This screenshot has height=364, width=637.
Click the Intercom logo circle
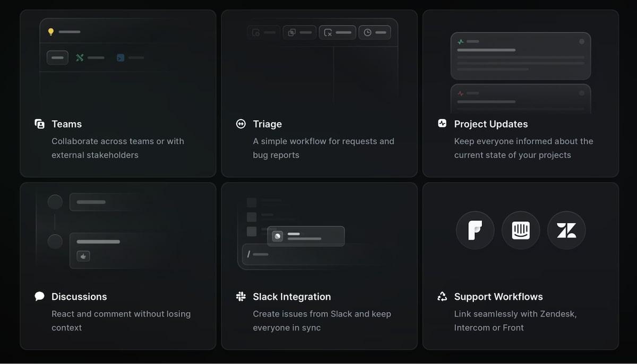click(x=521, y=230)
